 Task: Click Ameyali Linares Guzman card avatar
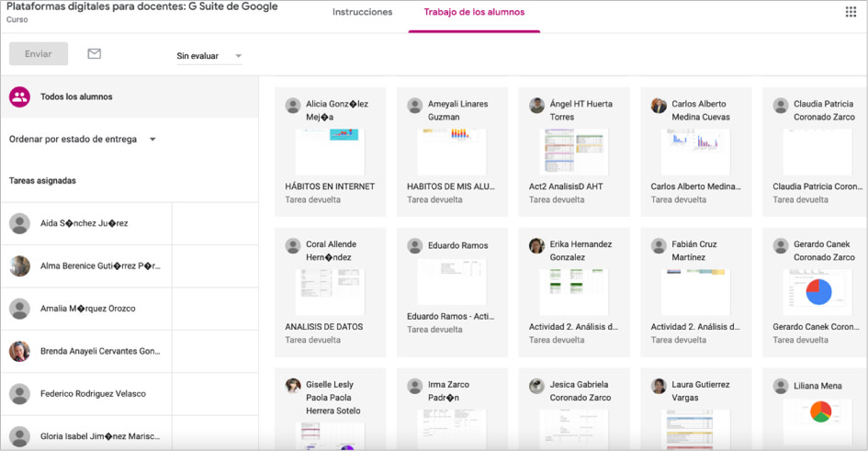[414, 105]
